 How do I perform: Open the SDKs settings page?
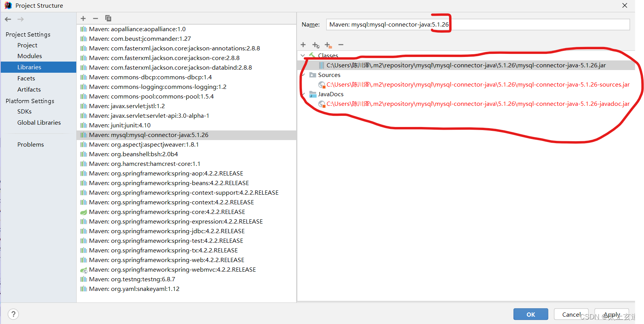(24, 111)
